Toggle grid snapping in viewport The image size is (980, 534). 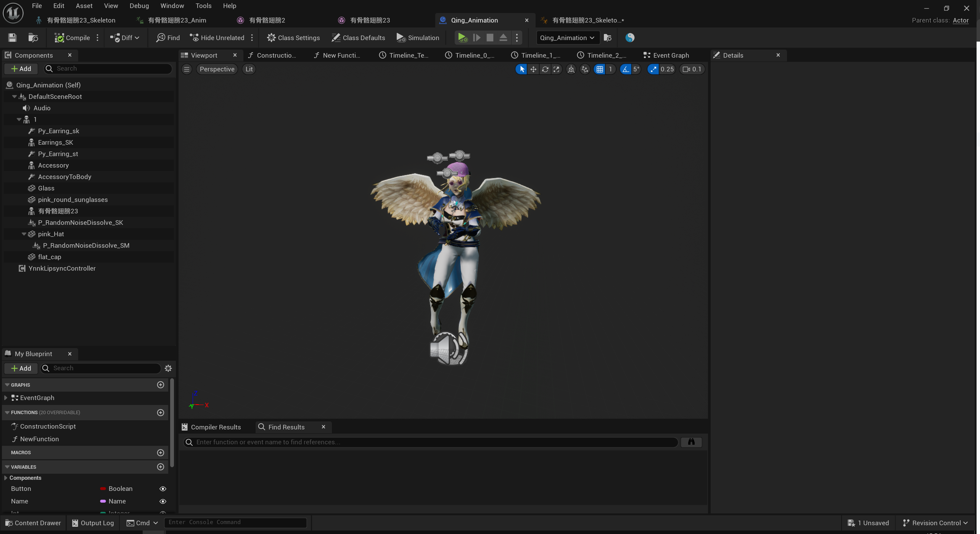pos(600,69)
